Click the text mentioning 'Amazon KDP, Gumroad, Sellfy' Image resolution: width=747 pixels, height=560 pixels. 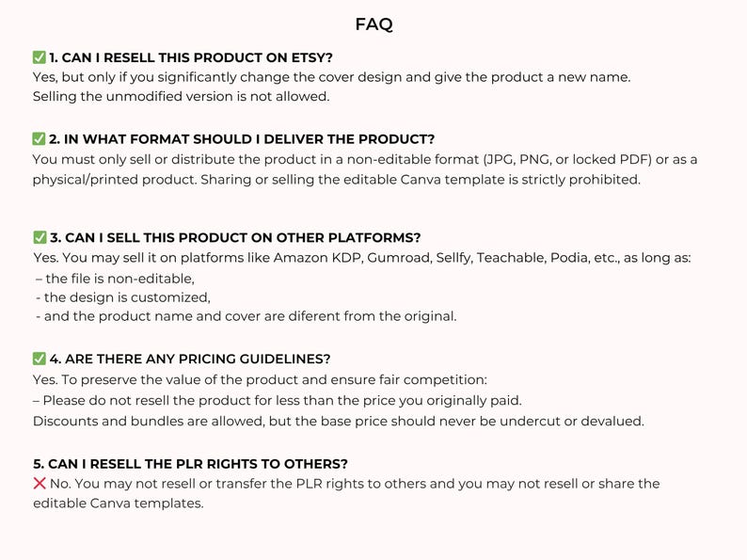click(362, 258)
